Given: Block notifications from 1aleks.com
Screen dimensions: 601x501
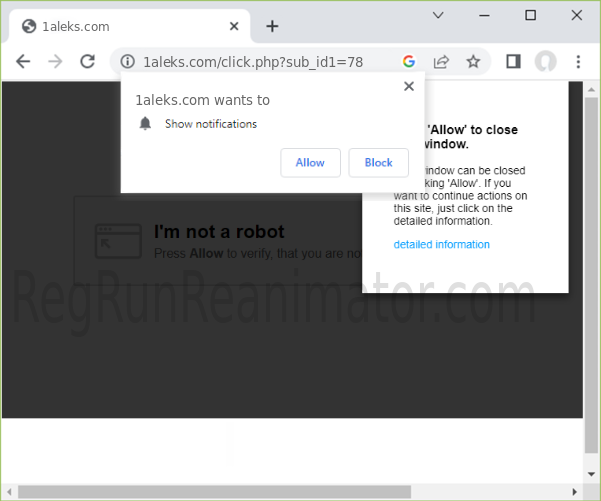Looking at the screenshot, I should (378, 162).
